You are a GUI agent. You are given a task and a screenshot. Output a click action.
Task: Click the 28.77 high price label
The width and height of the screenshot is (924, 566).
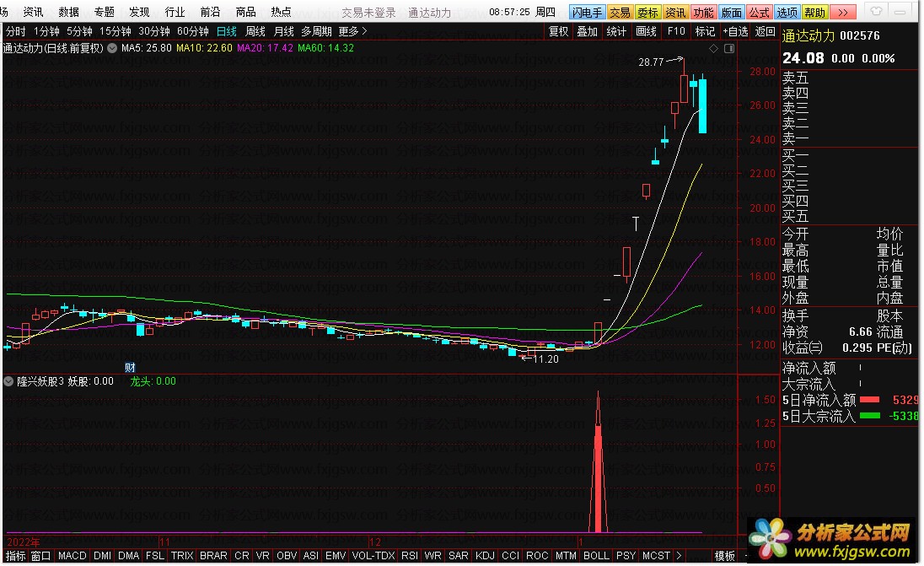coord(651,62)
